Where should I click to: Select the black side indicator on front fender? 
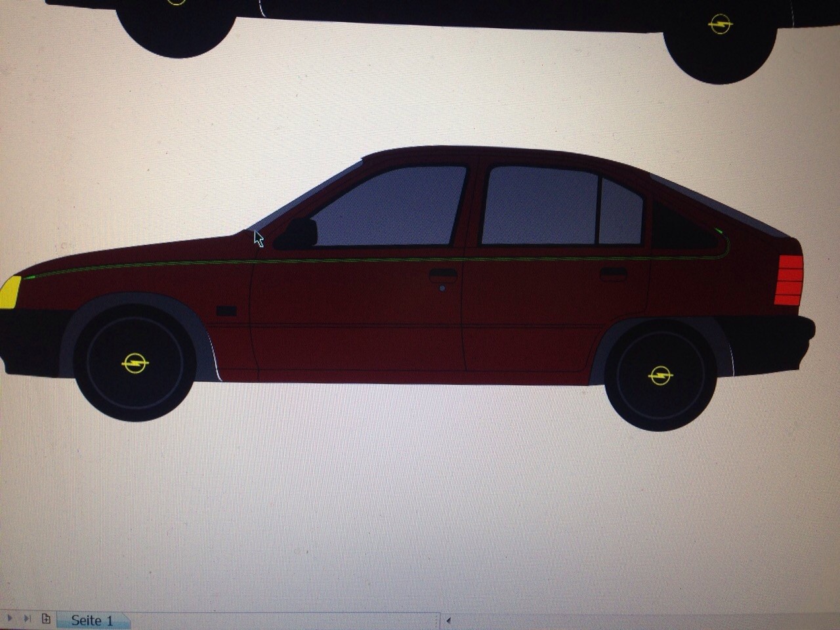tap(226, 311)
